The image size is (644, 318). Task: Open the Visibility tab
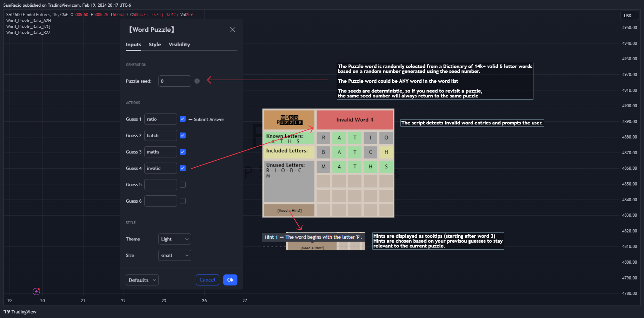(x=179, y=45)
